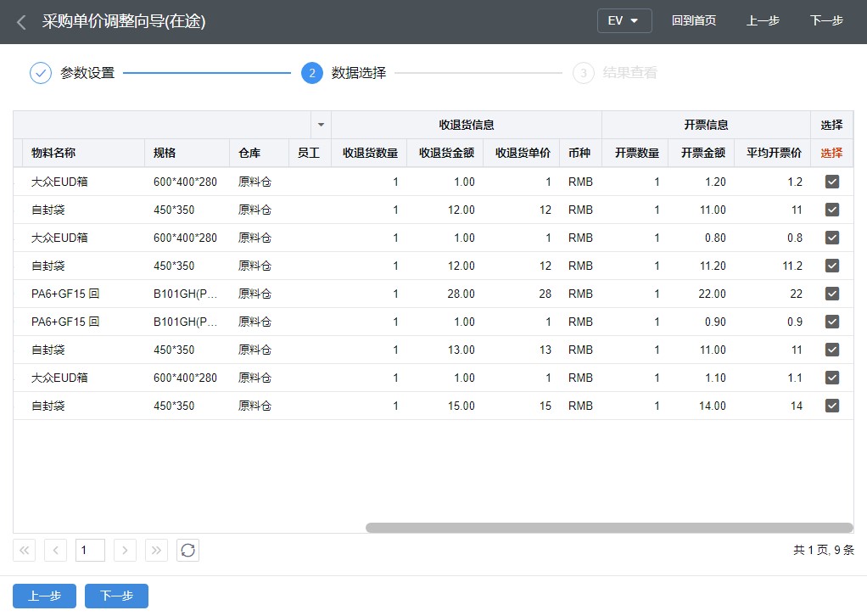Click the back arrow icon in the header

[x=21, y=22]
